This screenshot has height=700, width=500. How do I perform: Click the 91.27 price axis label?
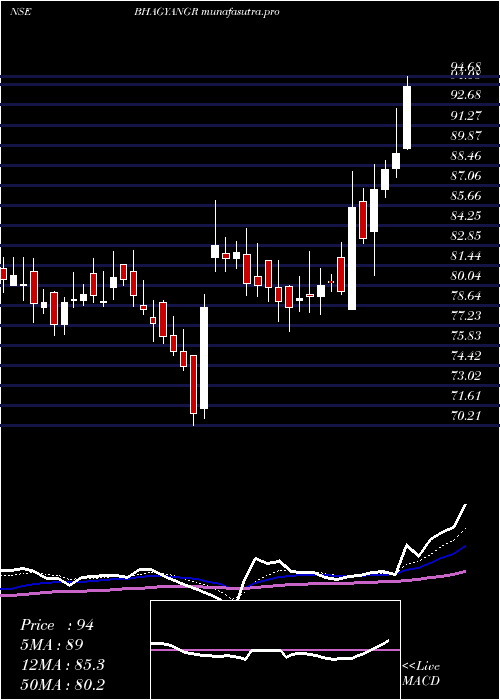pyautogui.click(x=466, y=115)
